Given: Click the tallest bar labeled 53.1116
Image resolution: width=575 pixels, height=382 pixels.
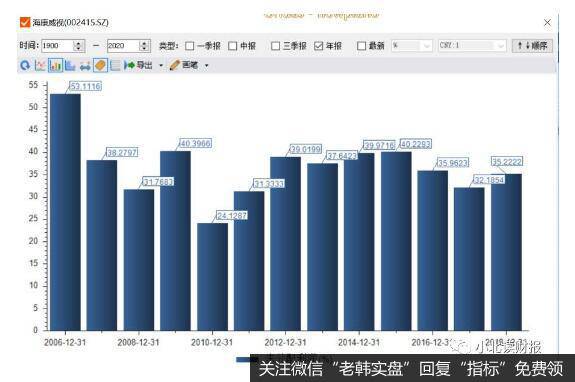Looking at the screenshot, I should coord(65,212).
